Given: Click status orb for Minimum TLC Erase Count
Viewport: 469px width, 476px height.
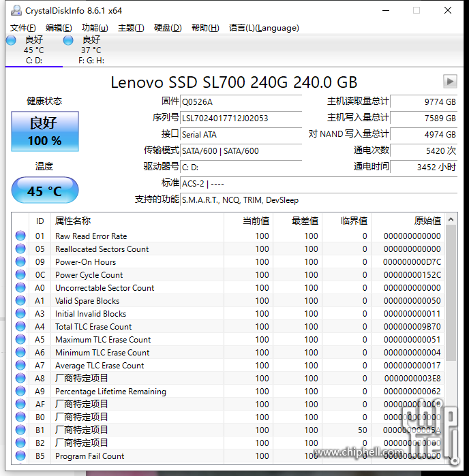Looking at the screenshot, I should click(20, 353).
